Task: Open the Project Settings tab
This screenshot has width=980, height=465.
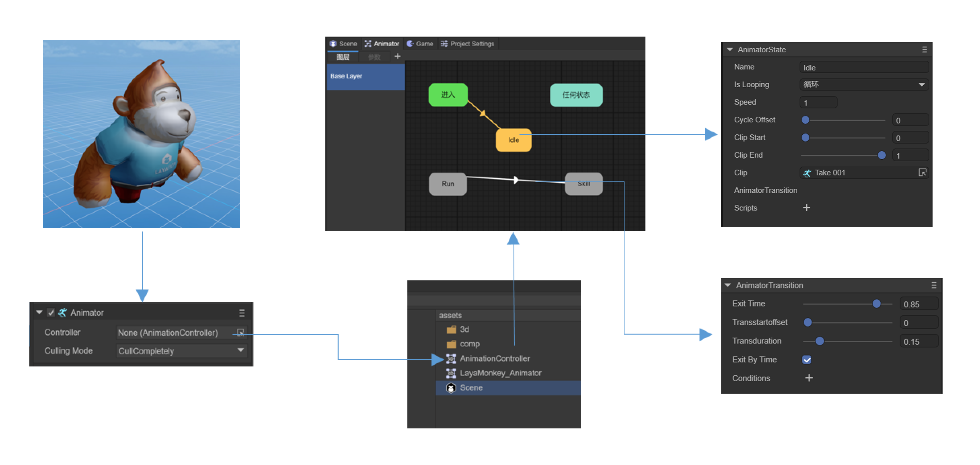Action: click(x=468, y=44)
